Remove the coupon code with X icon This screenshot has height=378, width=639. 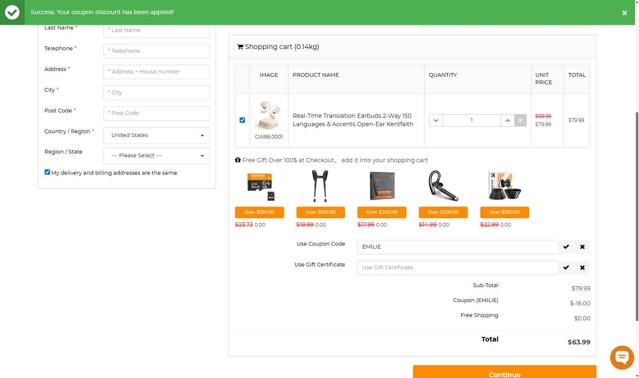582,246
